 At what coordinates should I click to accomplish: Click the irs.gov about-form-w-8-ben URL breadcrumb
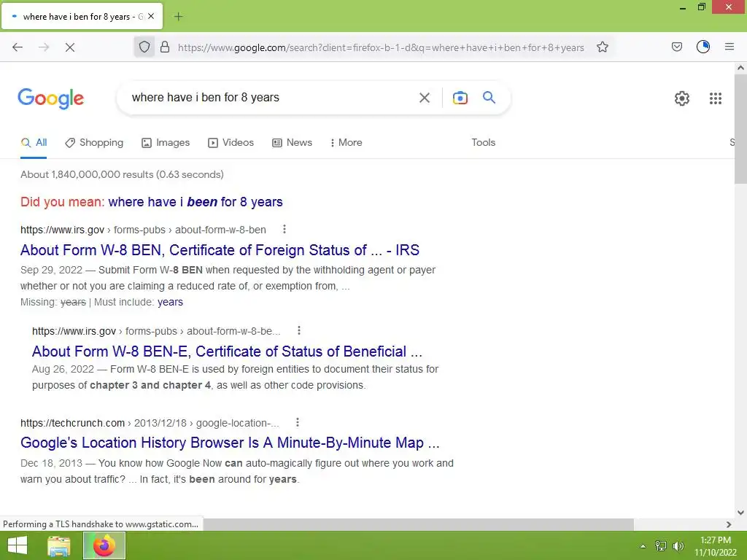tap(143, 230)
